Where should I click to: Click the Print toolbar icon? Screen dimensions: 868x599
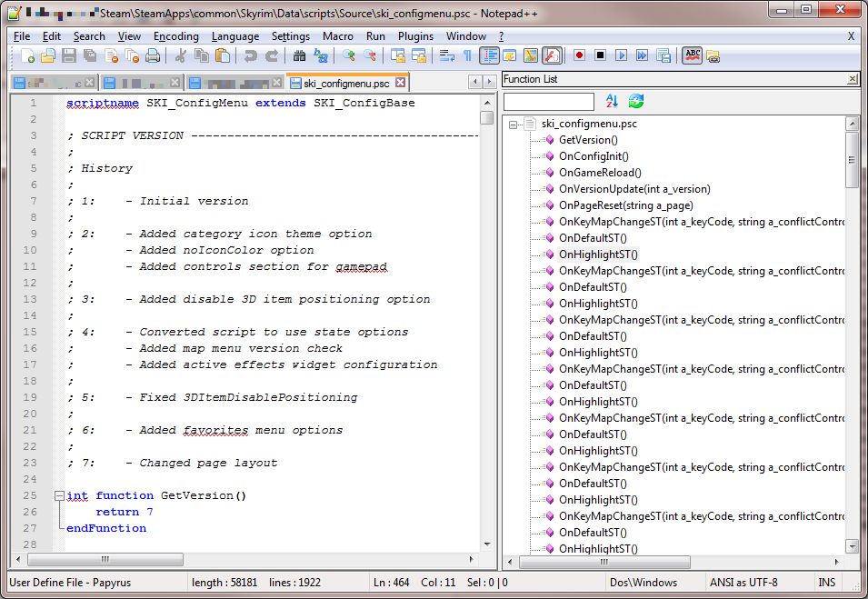point(153,55)
